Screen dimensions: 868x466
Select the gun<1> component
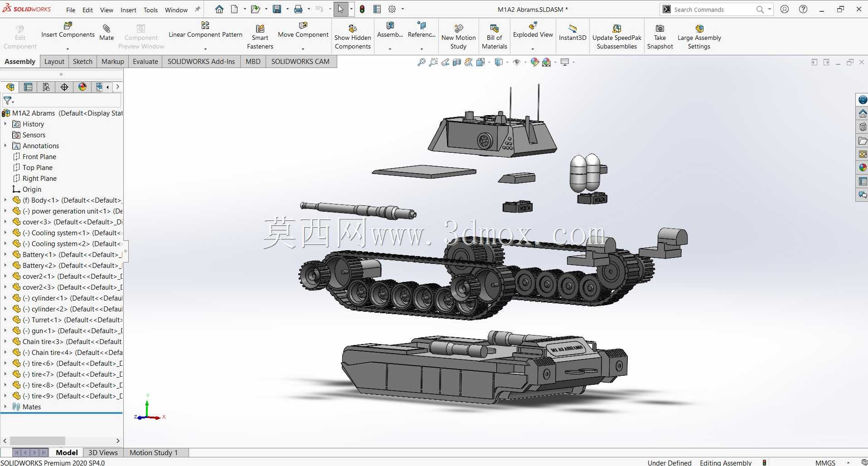tap(73, 330)
